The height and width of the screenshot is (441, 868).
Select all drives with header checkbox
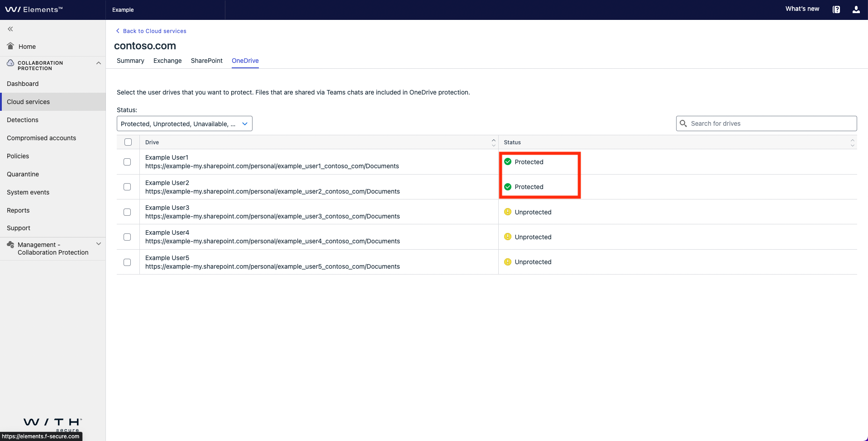pos(128,142)
